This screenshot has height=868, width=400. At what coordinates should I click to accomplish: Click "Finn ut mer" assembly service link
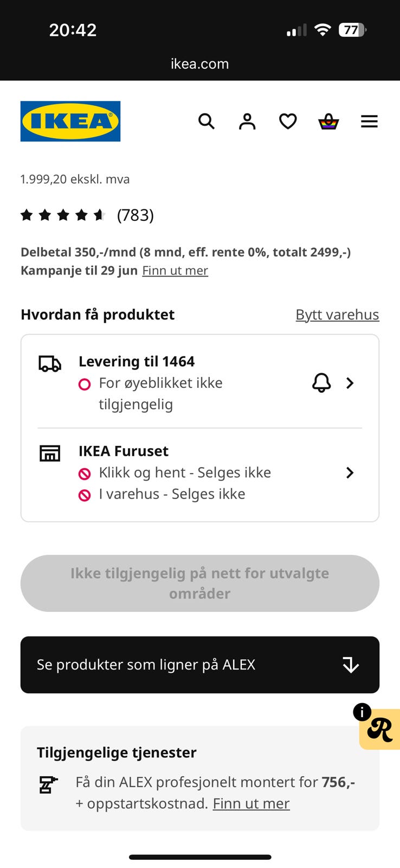tap(251, 803)
